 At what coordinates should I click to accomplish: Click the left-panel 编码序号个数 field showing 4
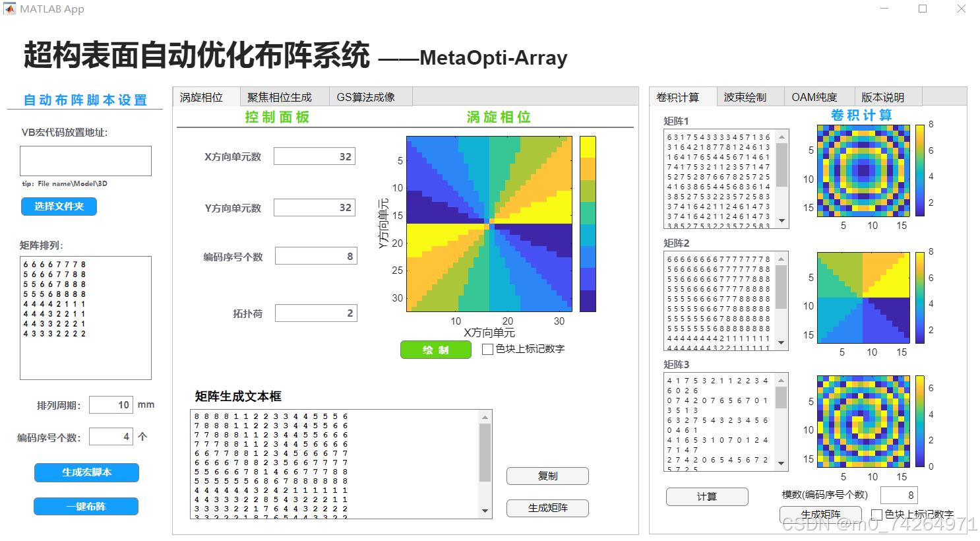(x=111, y=437)
